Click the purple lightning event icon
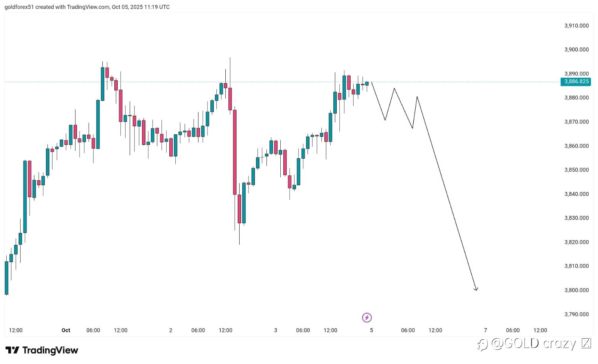Image resolution: width=598 pixels, height=364 pixels. [x=367, y=318]
